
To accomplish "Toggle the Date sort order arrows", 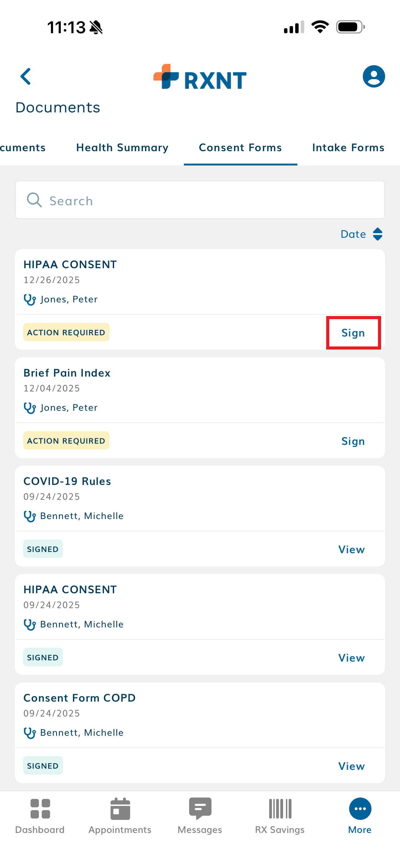I will pos(377,234).
